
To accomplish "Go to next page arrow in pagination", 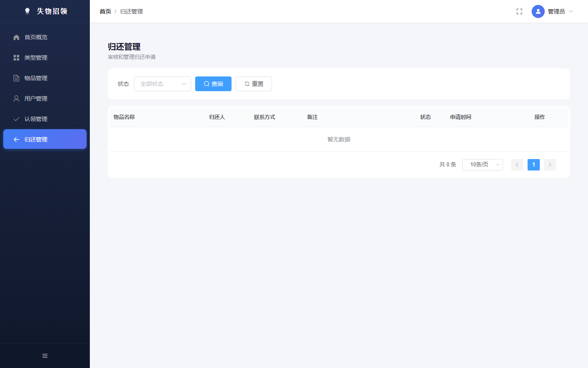I will [550, 165].
